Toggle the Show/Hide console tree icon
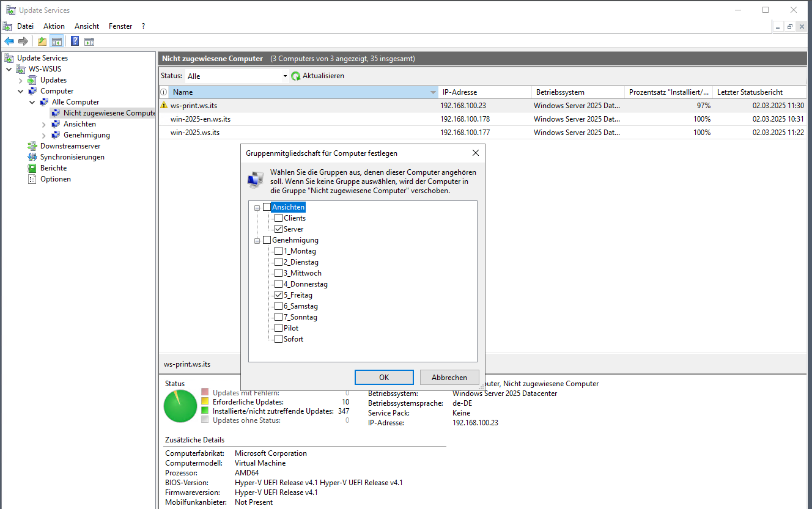 pyautogui.click(x=56, y=42)
